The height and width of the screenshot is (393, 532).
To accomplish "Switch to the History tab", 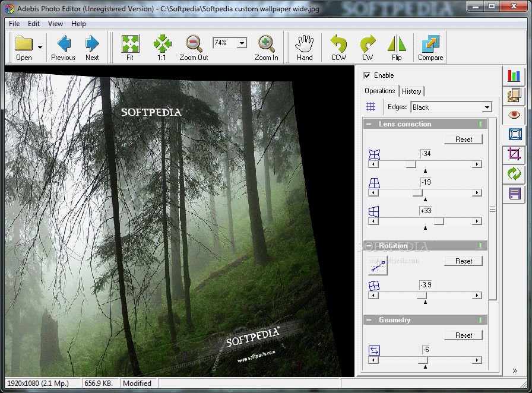I will 411,91.
